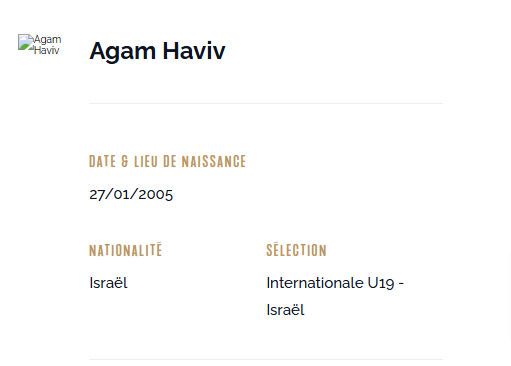Click the word Haviv in the large heading
This screenshot has width=511, height=366.
(194, 51)
